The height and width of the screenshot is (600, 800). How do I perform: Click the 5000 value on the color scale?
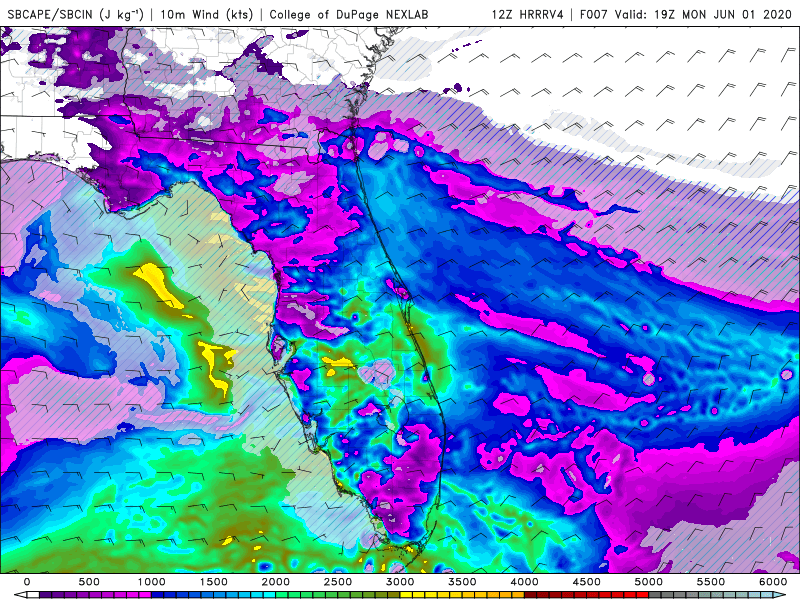(x=648, y=582)
